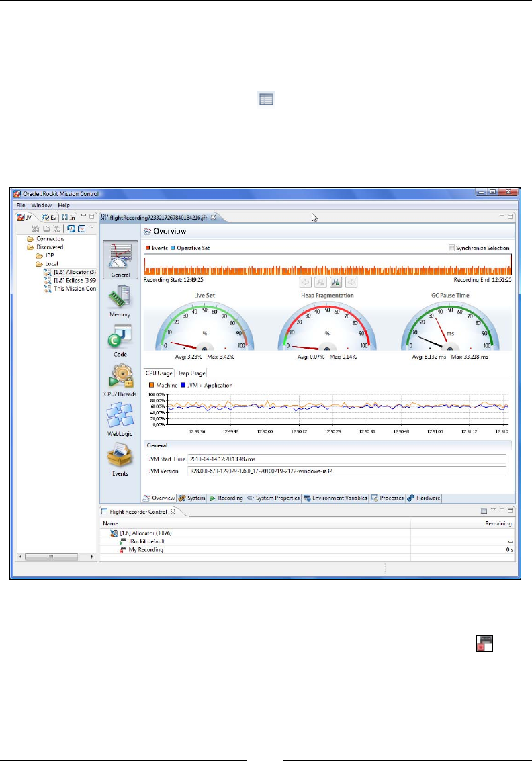Click the JVM Browser horizontal scrollbar
Viewport: 532px width, 767px height.
(x=55, y=557)
